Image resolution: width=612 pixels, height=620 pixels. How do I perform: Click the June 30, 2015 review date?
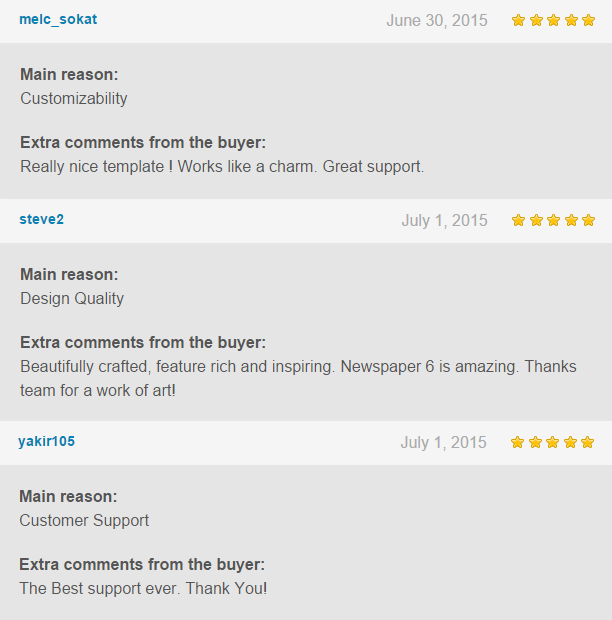point(437,20)
